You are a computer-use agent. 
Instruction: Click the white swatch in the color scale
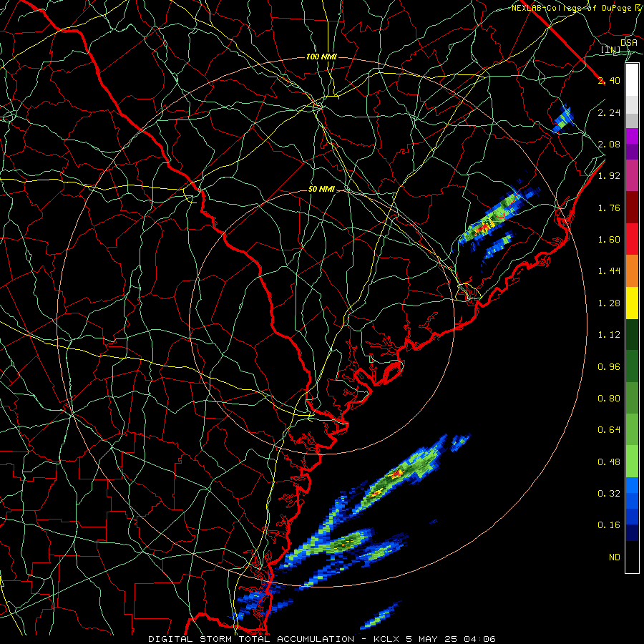(632, 80)
